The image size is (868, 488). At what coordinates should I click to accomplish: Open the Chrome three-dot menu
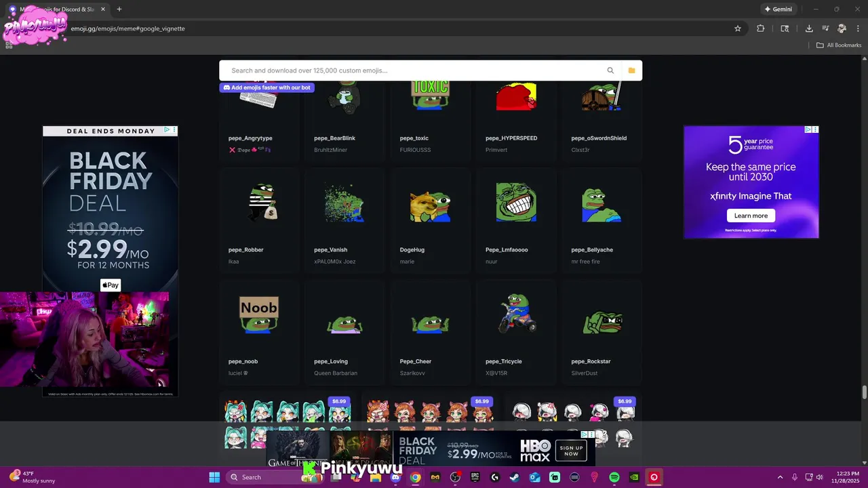[x=858, y=28]
